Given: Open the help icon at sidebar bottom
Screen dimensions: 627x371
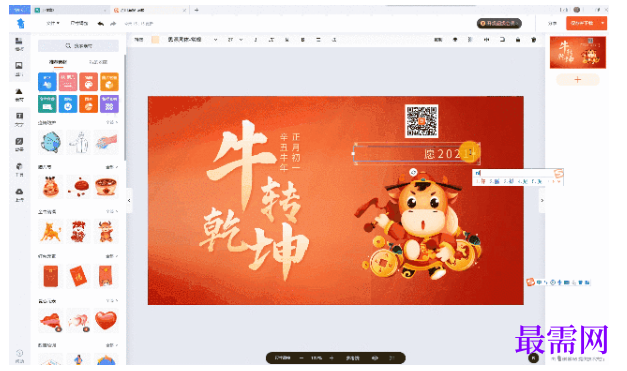Looking at the screenshot, I should tap(19, 355).
